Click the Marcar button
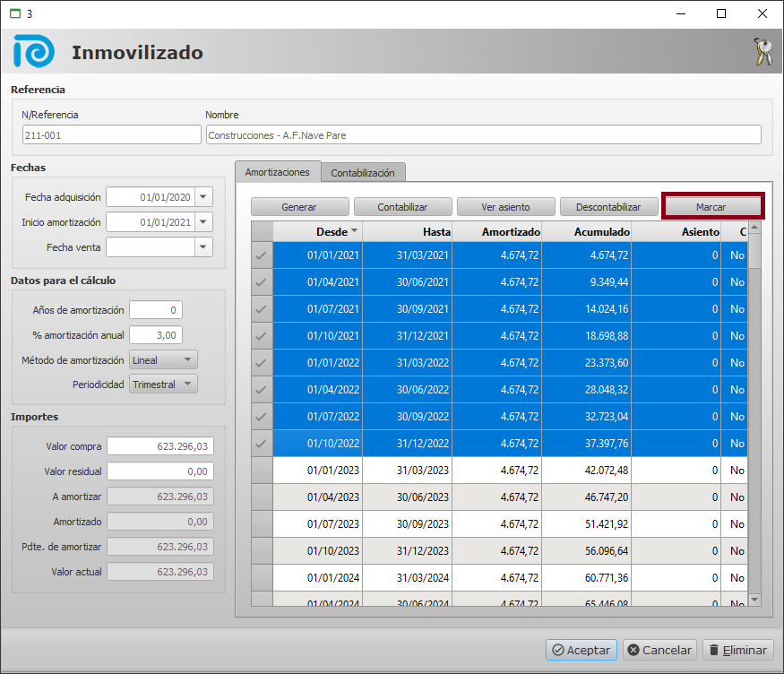 (711, 206)
